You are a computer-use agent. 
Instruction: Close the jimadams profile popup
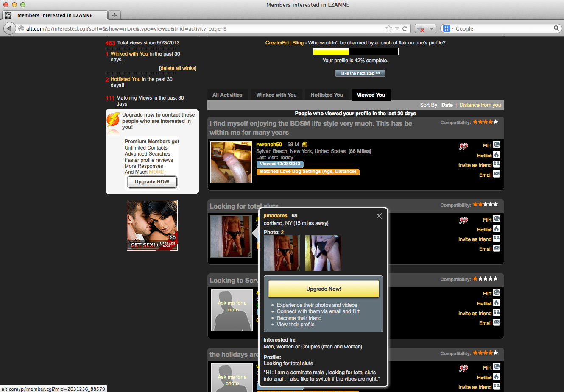pos(379,216)
